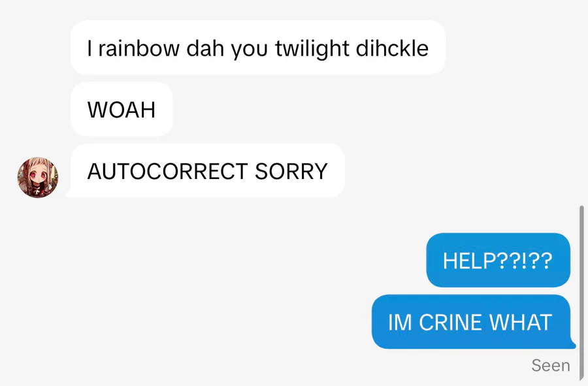Click the tail of the 'IM CRINE WHAT' bubble
Viewport: 588px width, 386px height.
click(x=572, y=344)
